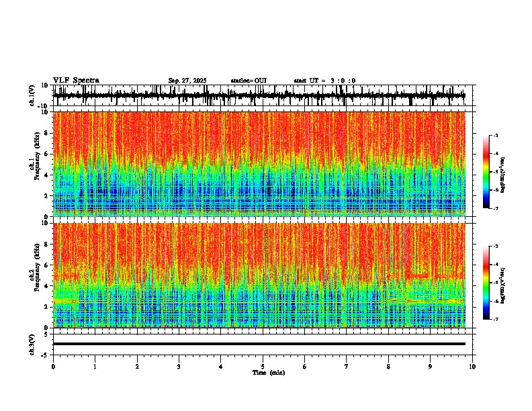Click the time axis tick label "1"

tap(95, 367)
